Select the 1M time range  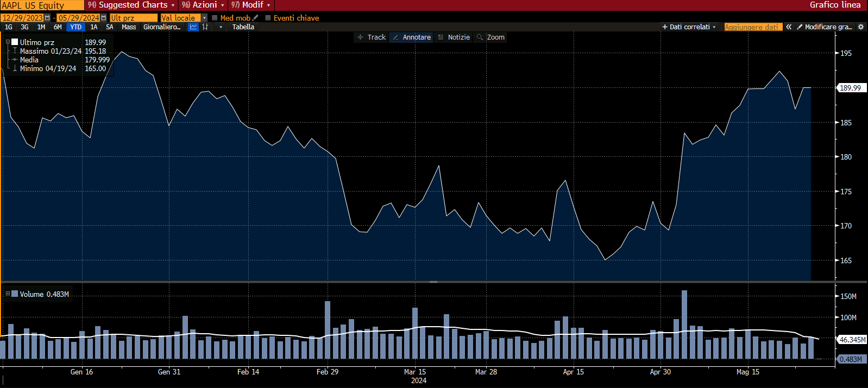41,27
